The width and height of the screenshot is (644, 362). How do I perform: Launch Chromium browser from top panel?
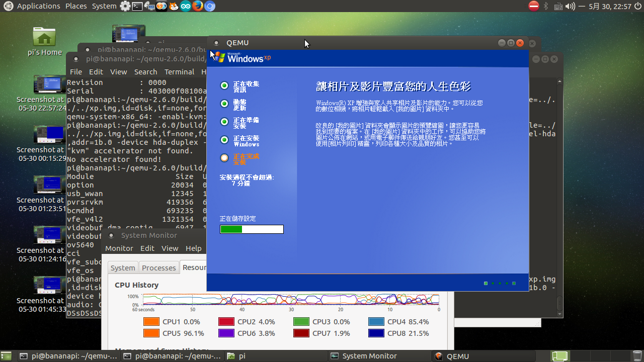coord(210,6)
